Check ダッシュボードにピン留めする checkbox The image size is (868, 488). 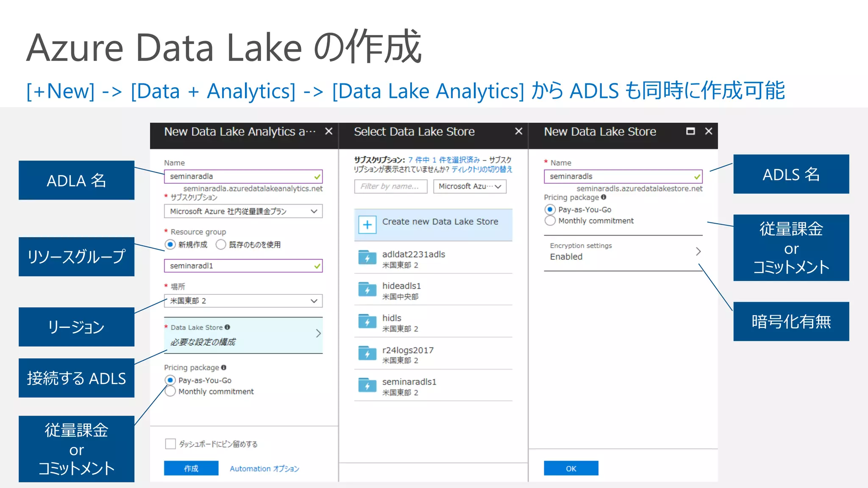[170, 444]
